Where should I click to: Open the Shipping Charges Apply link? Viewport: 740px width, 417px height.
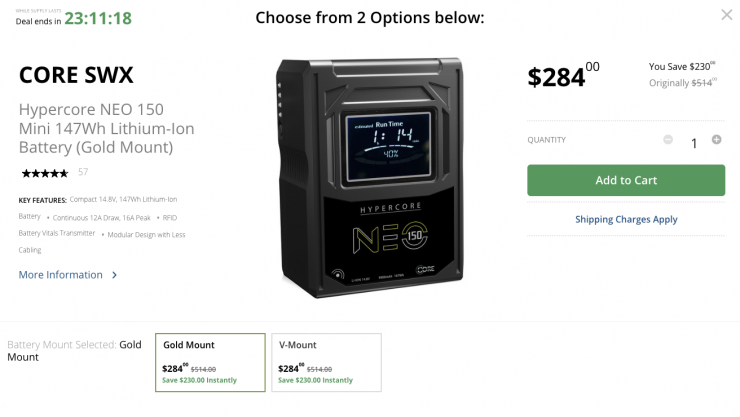pyautogui.click(x=626, y=219)
